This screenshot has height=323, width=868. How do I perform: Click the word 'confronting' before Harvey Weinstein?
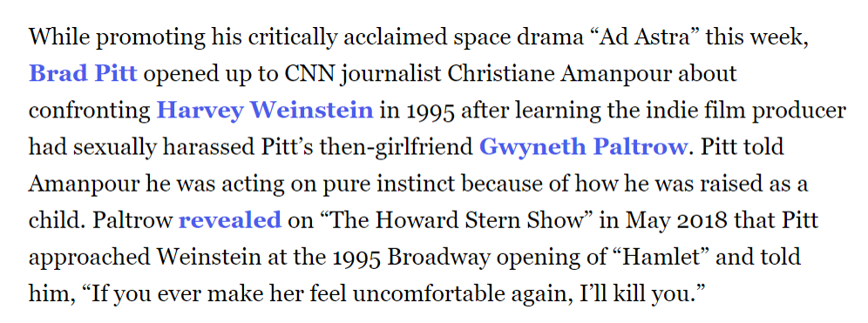90,111
